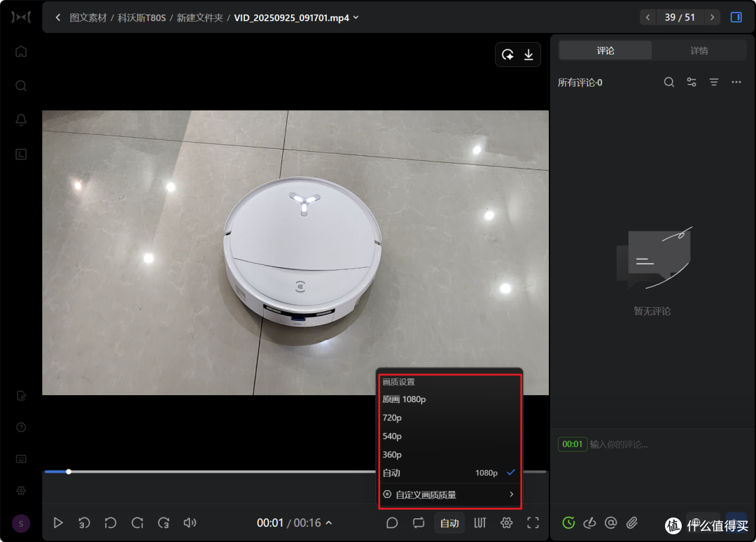The image size is (756, 542).
Task: Play the video
Action: (x=58, y=522)
